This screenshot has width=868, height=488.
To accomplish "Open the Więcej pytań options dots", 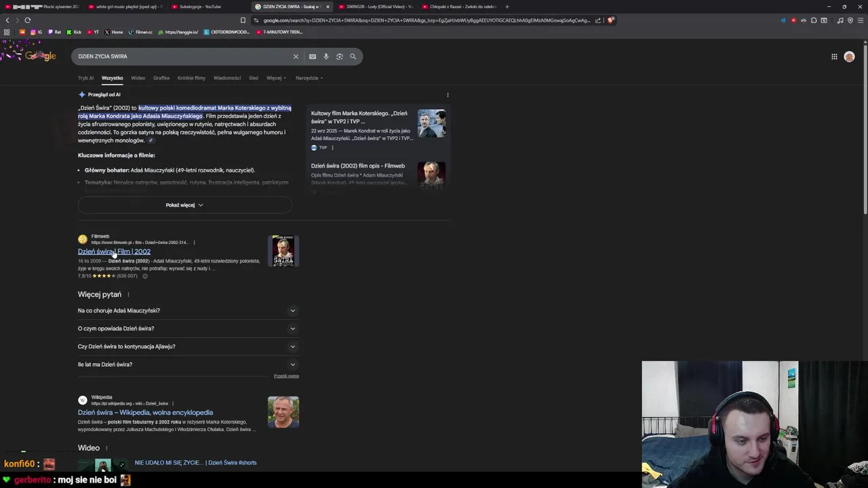I will pos(128,295).
